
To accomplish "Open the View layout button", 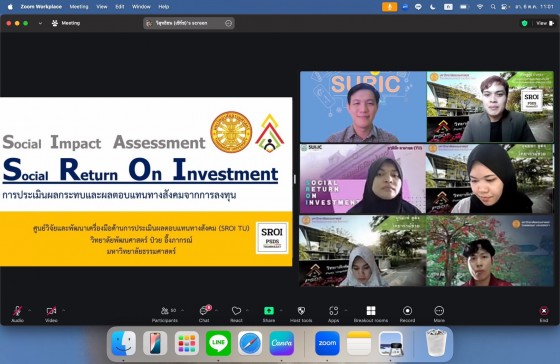I will point(545,23).
